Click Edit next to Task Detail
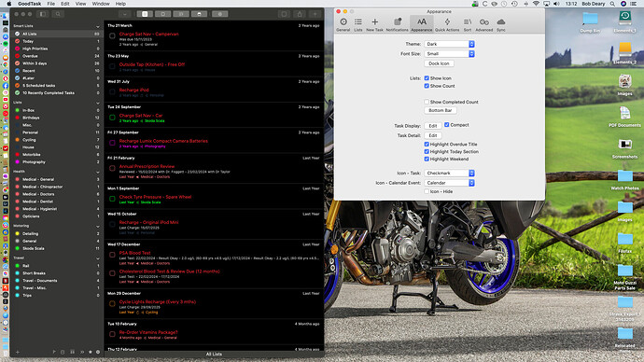644x362 pixels. pyautogui.click(x=432, y=135)
